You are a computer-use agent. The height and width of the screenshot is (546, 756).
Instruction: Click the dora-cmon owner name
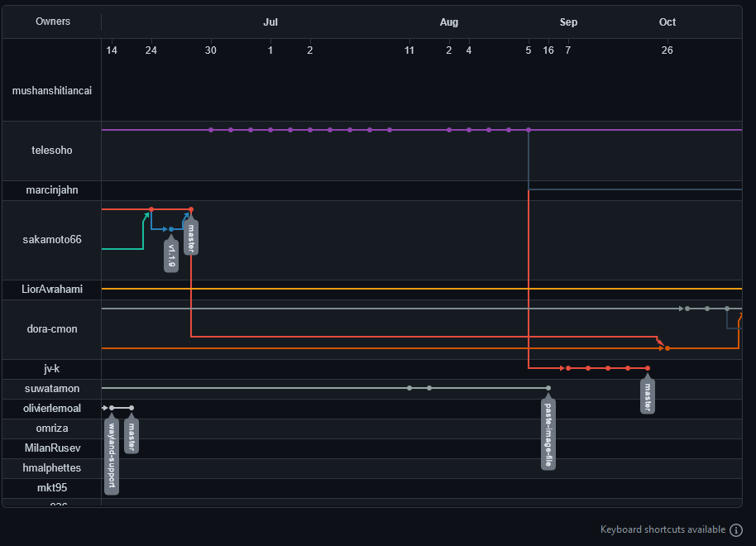click(x=52, y=329)
